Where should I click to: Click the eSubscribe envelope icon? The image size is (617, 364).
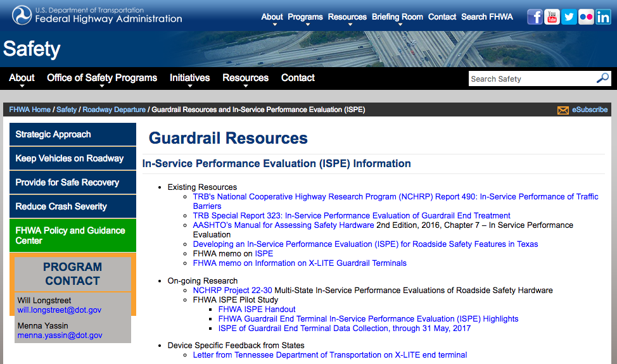point(563,110)
